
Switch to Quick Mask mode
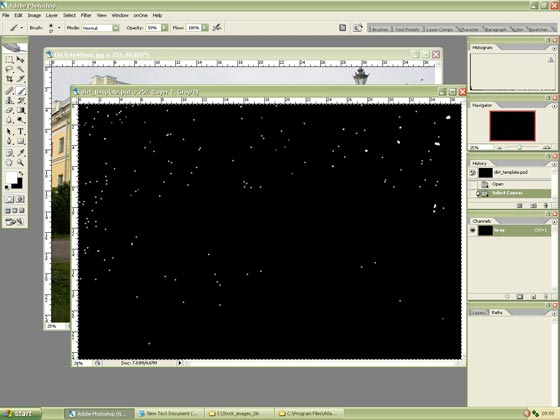20,199
